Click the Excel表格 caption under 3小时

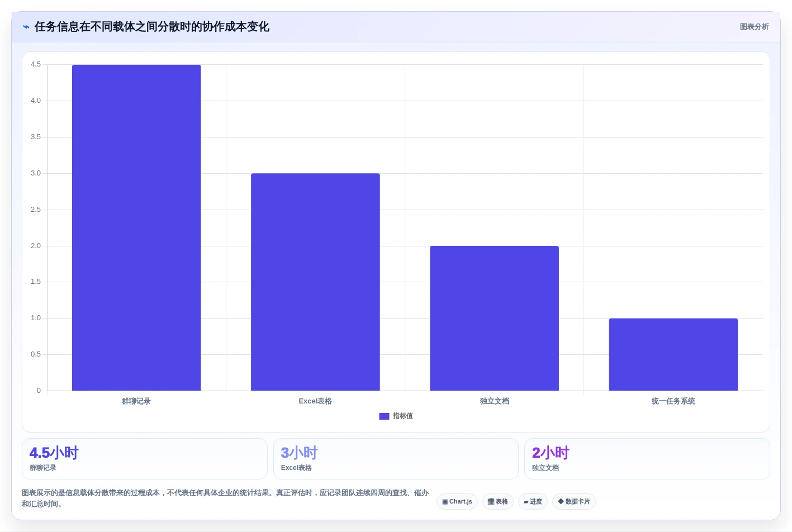point(296,468)
